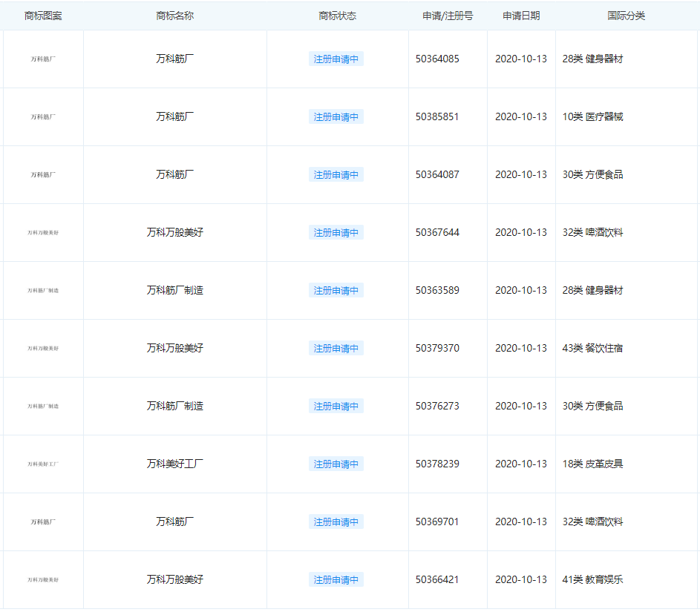Viewport: 700px width, 612px height.
Task: Select the 41类 教育娱乐 class cell
Action: [592, 579]
